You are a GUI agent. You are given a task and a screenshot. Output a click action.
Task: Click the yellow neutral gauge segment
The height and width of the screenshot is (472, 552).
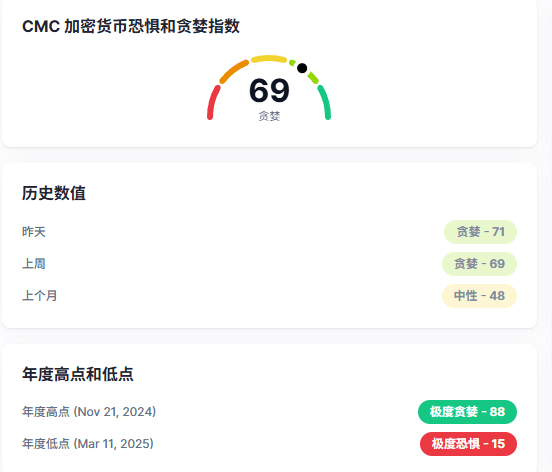point(269,59)
